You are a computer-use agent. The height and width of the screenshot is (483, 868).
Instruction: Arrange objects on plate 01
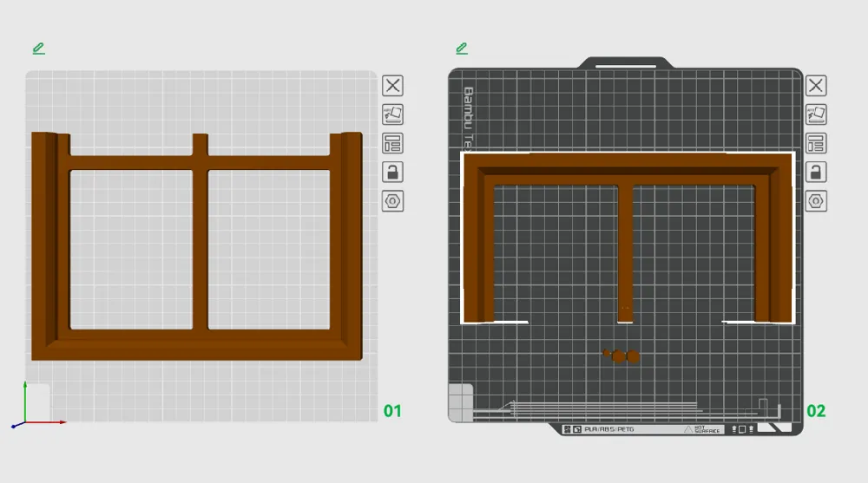(392, 143)
